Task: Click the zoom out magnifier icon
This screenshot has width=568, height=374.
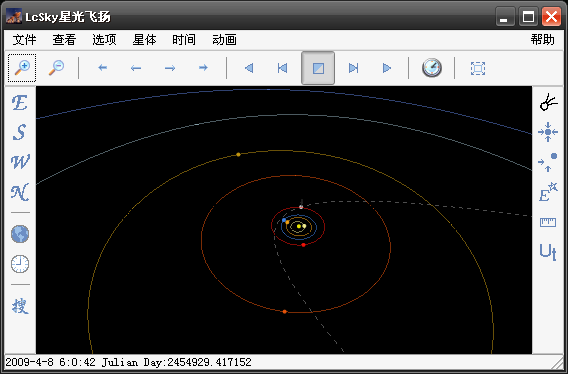Action: pos(57,68)
